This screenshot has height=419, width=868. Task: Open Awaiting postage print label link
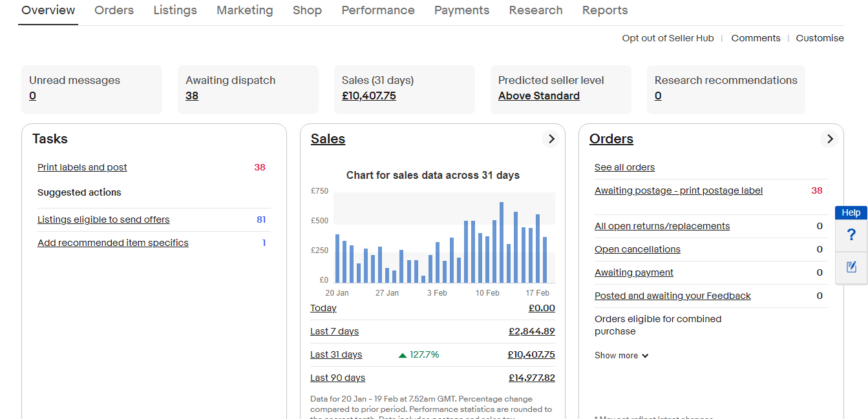[679, 190]
